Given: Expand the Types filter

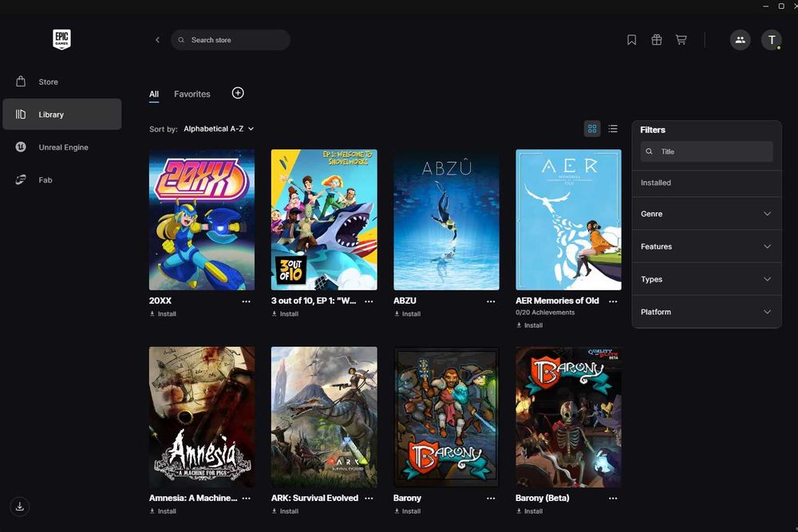Looking at the screenshot, I should (706, 279).
